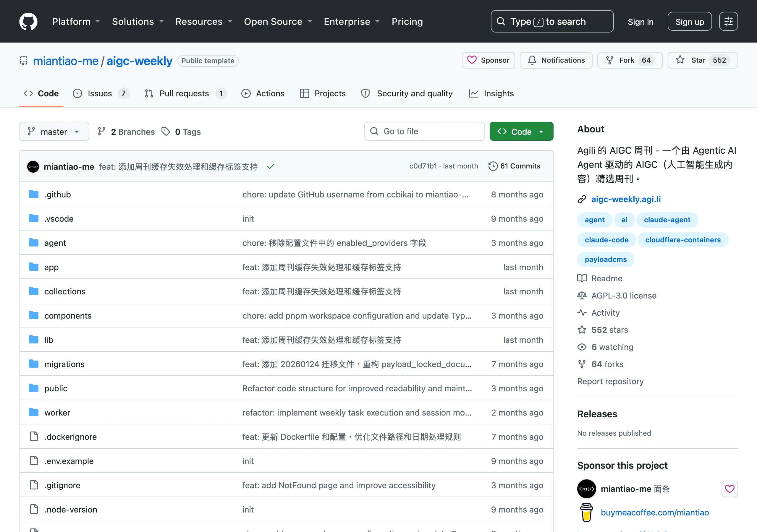Click the claude-agent topic tag
Screen dimensions: 757x532
(x=667, y=220)
